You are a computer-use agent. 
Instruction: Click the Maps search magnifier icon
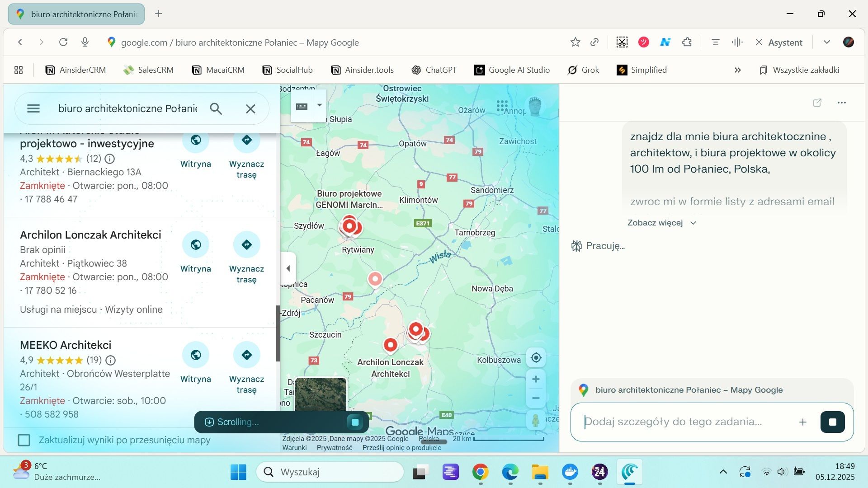coord(216,109)
